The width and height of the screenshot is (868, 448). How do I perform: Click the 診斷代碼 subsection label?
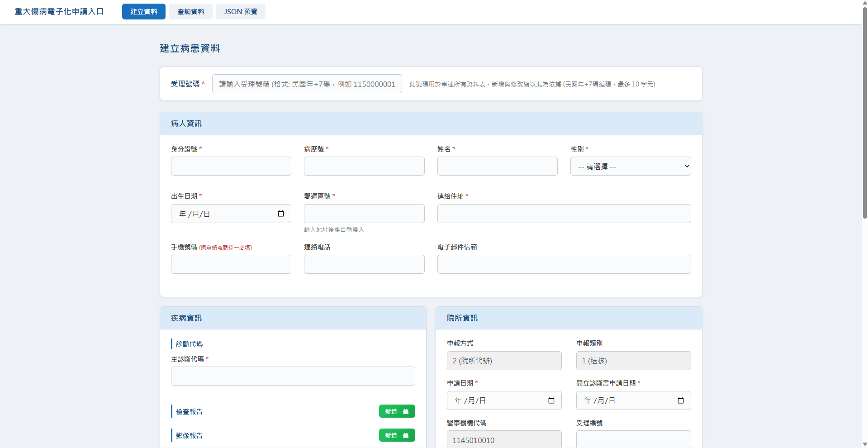[x=189, y=344]
